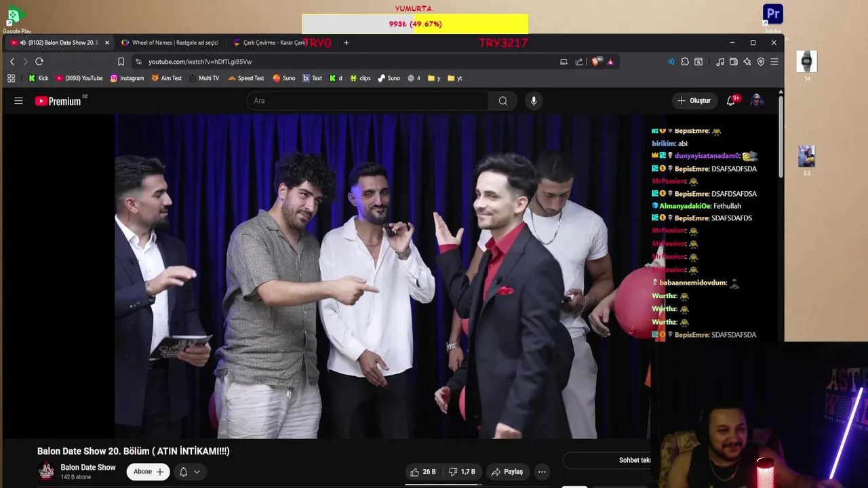The height and width of the screenshot is (488, 868).
Task: Open the Brave Wallet icon
Action: click(734, 62)
